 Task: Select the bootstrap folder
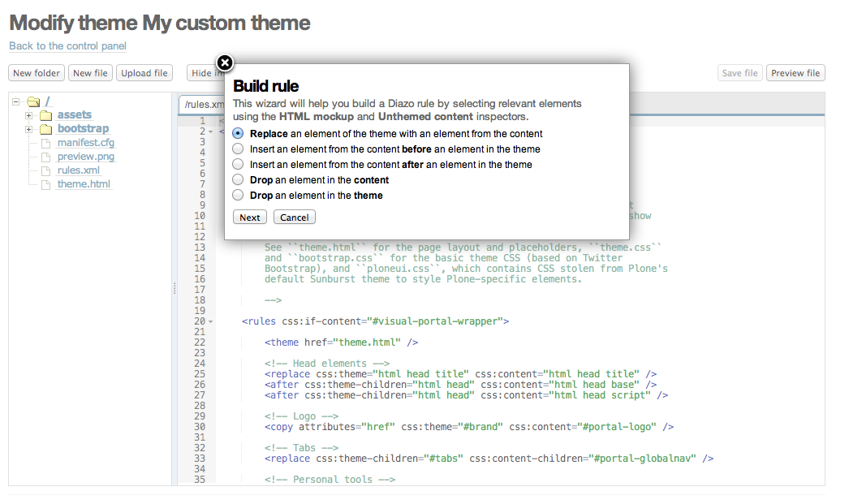pos(84,129)
